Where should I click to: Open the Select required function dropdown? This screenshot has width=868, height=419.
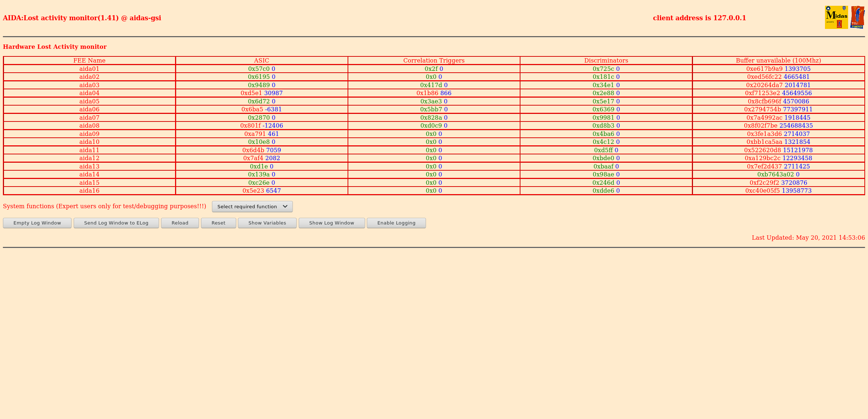pyautogui.click(x=252, y=206)
